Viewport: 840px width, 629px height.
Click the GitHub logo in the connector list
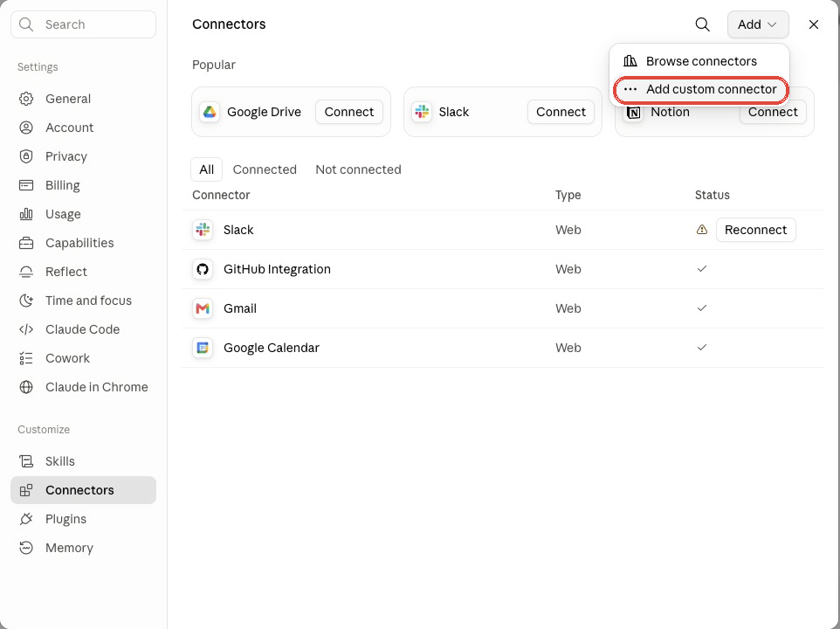click(x=203, y=269)
